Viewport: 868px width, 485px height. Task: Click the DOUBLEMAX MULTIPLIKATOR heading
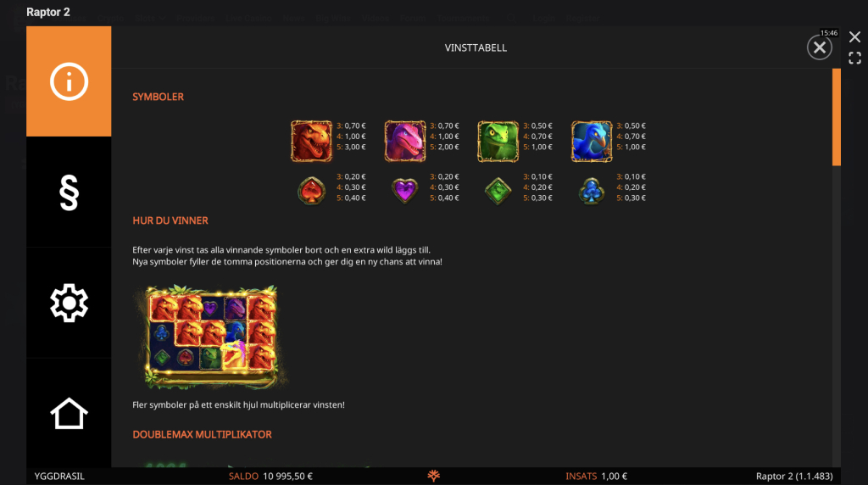(x=202, y=435)
